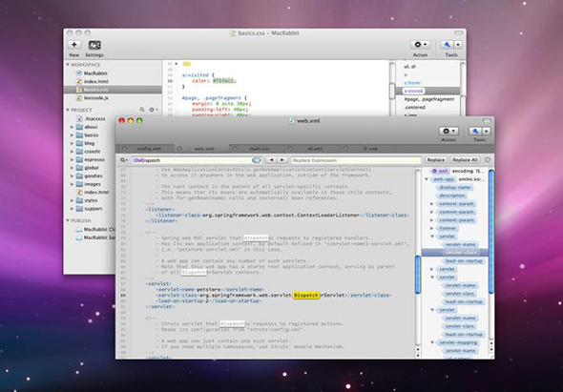Click the Replace All button
The height and width of the screenshot is (392, 563).
pos(465,160)
